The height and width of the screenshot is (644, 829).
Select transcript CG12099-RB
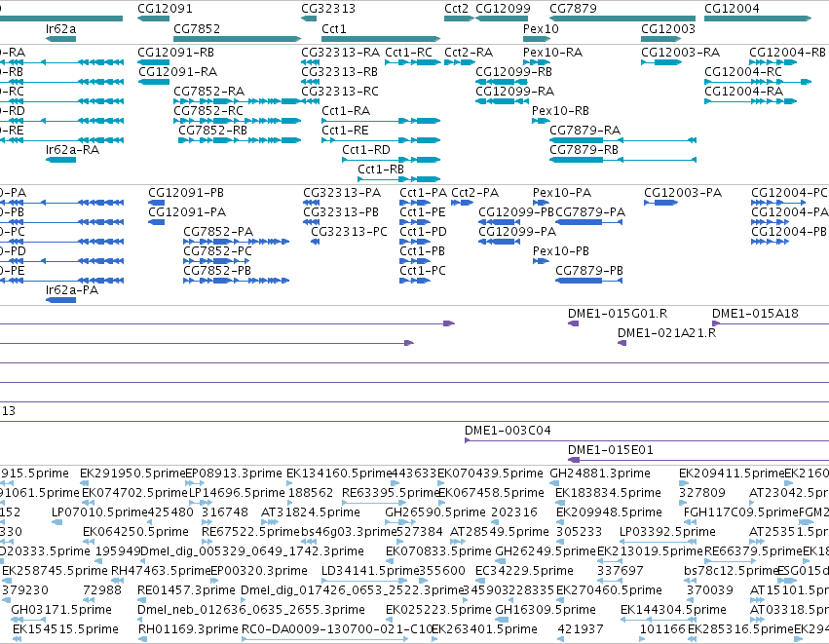pyautogui.click(x=514, y=72)
